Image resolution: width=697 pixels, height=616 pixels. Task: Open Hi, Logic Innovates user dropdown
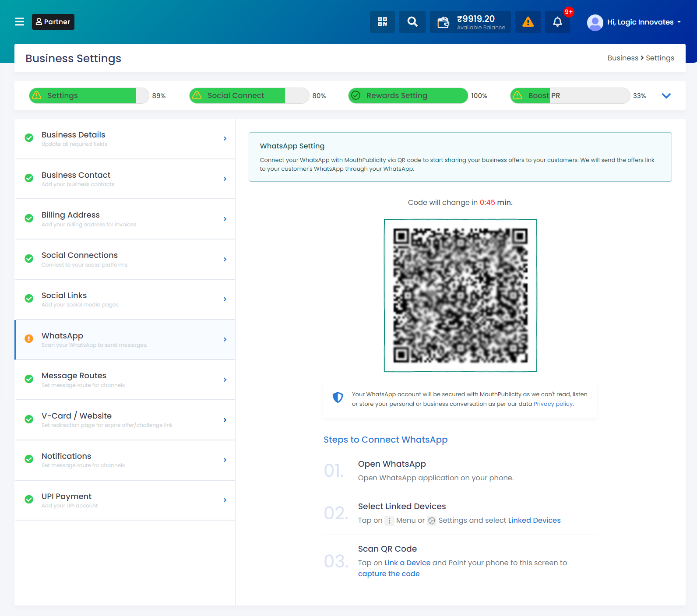[x=644, y=22]
